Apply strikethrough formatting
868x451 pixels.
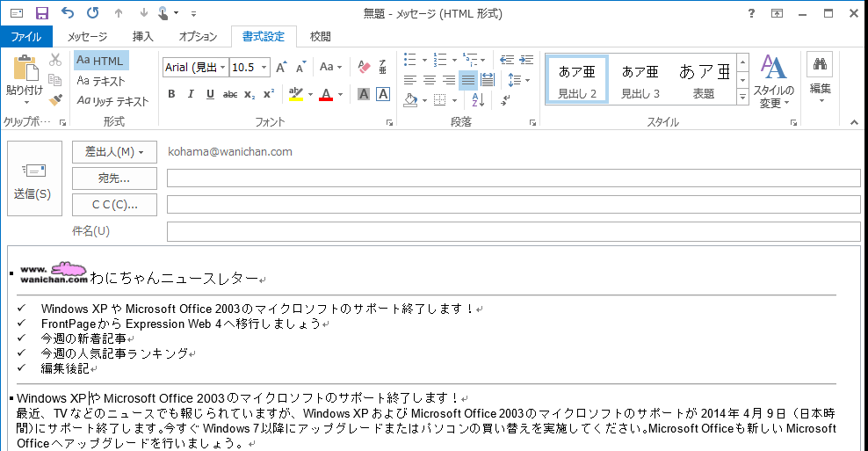229,95
